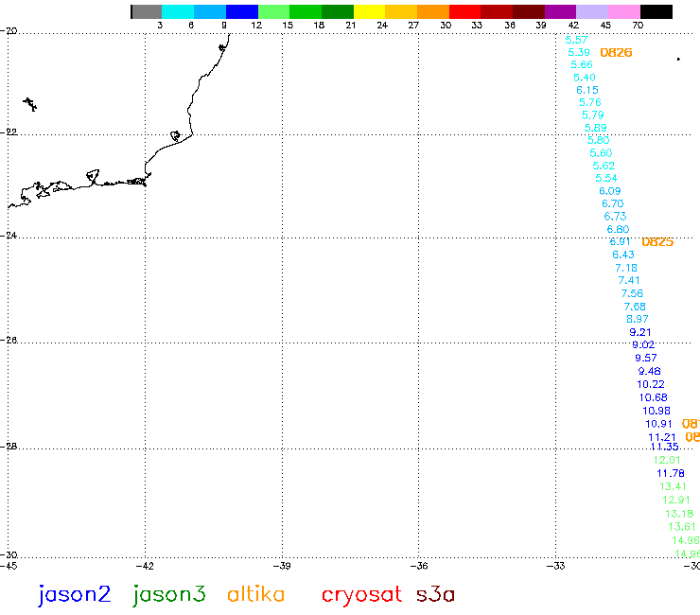
Task: Click the 5.39 value beside 0826
Action: (x=579, y=52)
